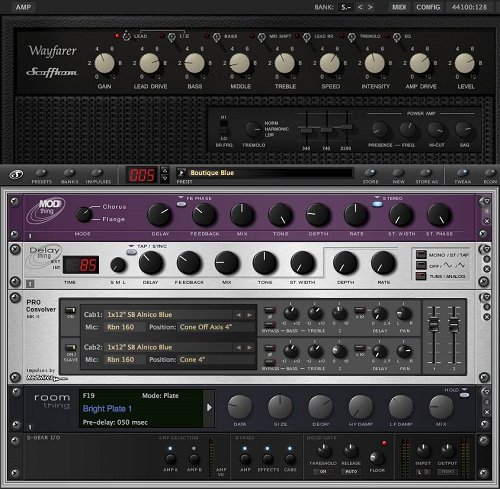Click the STORE preset button
This screenshot has width=500, height=489.
tap(370, 173)
